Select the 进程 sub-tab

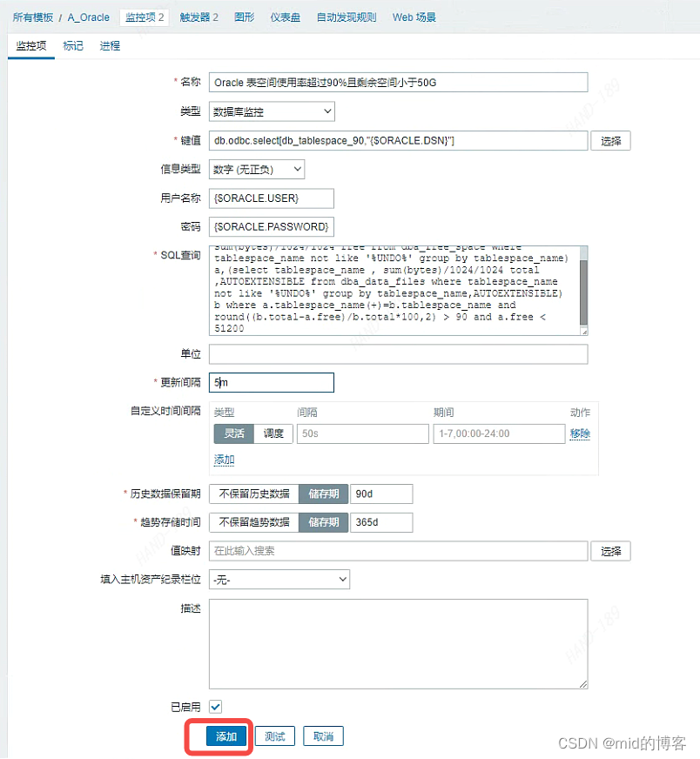[110, 46]
